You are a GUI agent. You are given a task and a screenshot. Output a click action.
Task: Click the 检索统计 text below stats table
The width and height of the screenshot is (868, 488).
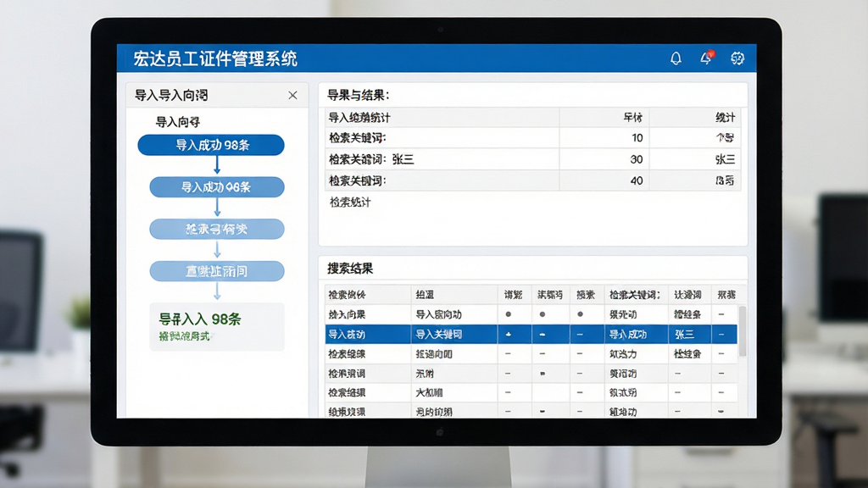[350, 202]
